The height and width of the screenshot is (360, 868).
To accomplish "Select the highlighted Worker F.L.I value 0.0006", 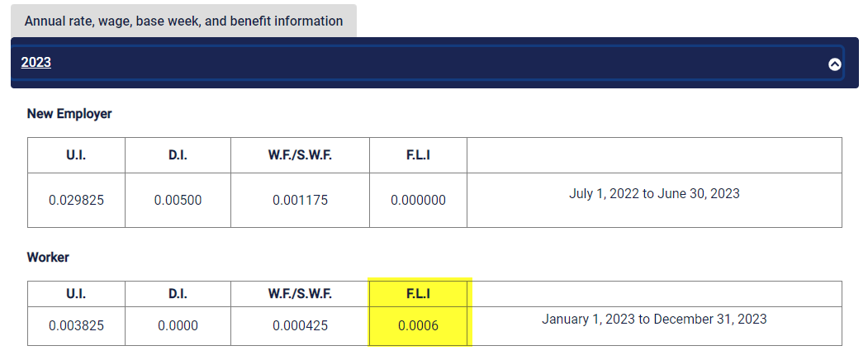I will (x=418, y=325).
